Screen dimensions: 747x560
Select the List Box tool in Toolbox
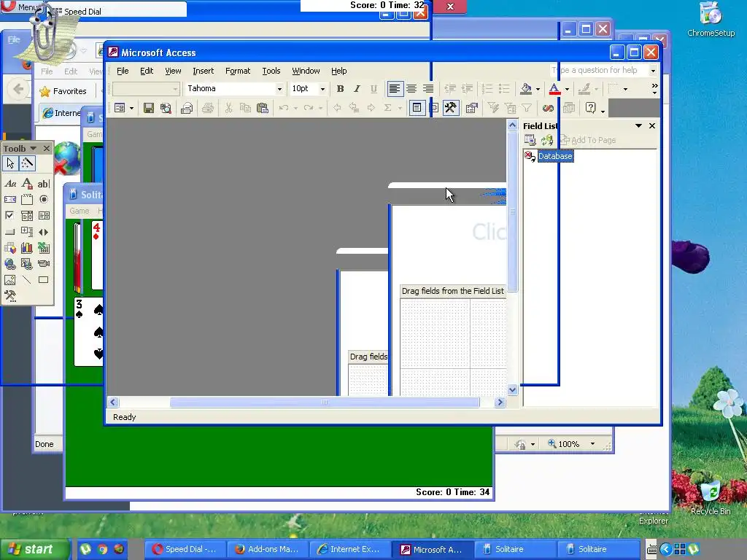(x=43, y=216)
